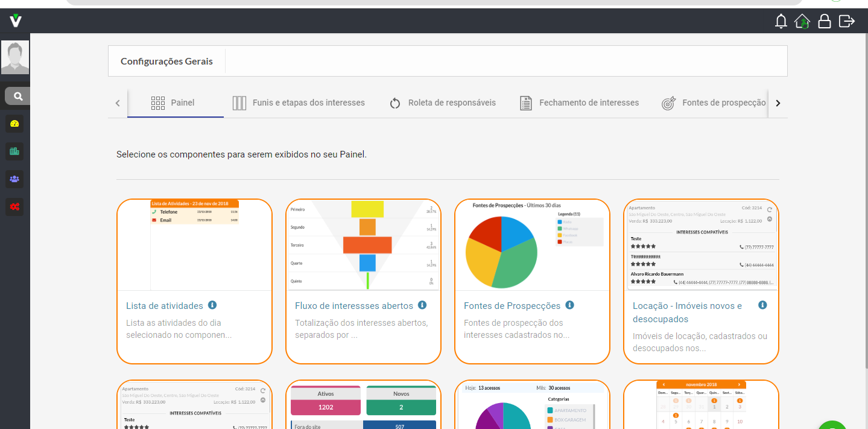Click description 'Fontes de prospecção dos interesses'

tap(516, 329)
